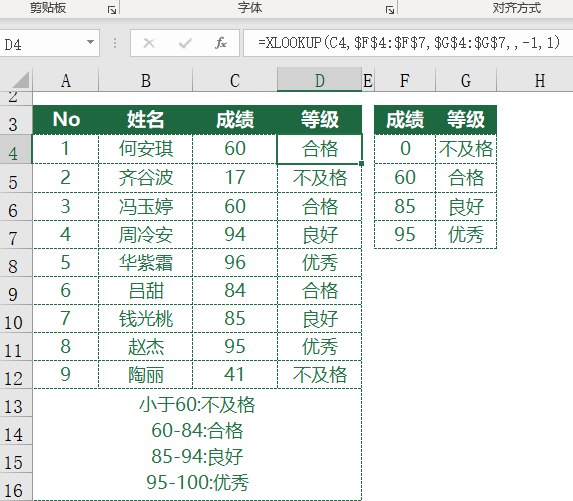Select 周冷安's grade cell 良好

tap(319, 235)
